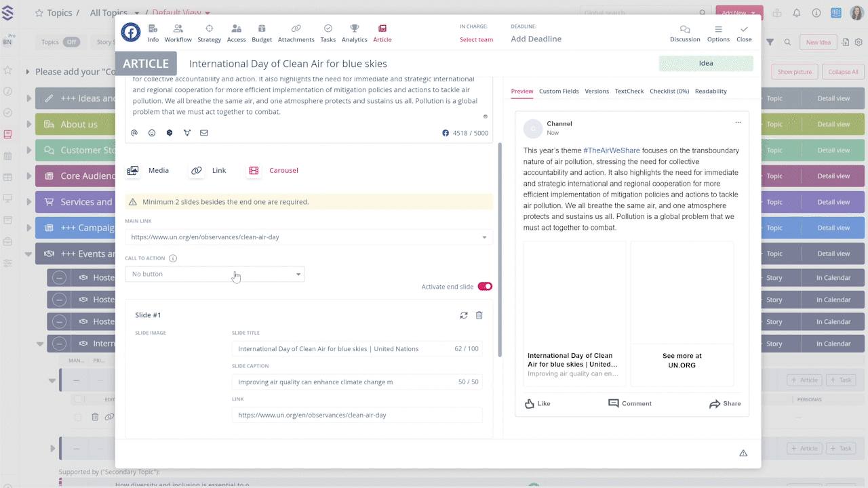Disable the Activate end slide toggle
The width and height of the screenshot is (868, 488).
[485, 287]
